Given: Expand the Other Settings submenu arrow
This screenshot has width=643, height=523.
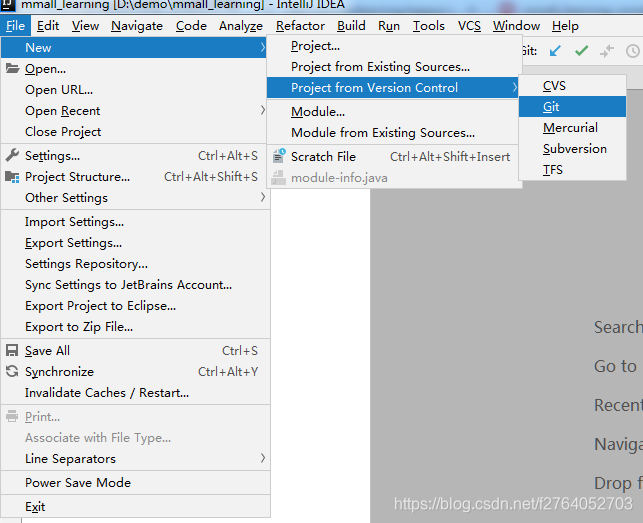Looking at the screenshot, I should (x=262, y=197).
